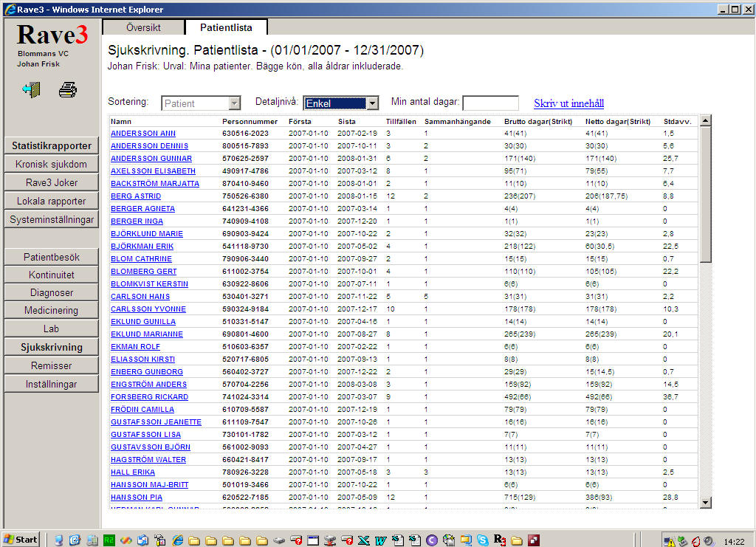Open Lab report
The width and height of the screenshot is (756, 547).
[x=52, y=328]
